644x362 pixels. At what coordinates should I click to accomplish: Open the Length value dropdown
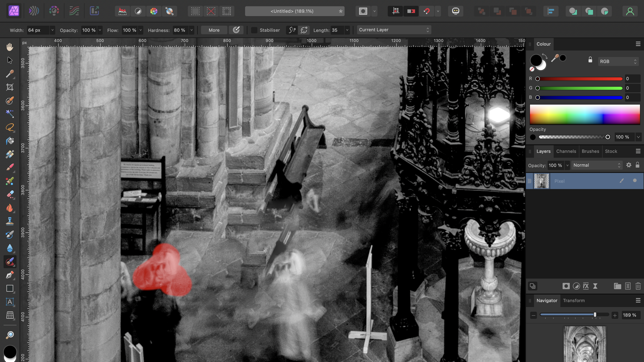pyautogui.click(x=347, y=30)
